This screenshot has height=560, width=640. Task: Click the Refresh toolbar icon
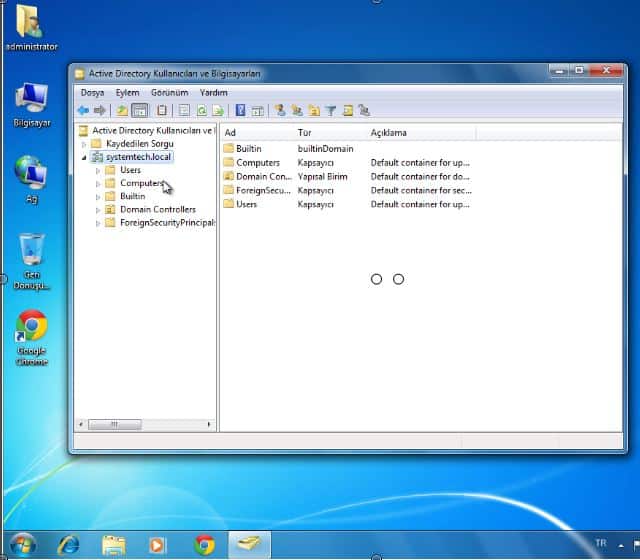point(201,110)
